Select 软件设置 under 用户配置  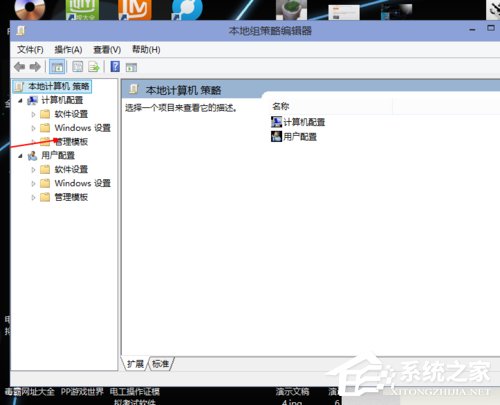(71, 169)
